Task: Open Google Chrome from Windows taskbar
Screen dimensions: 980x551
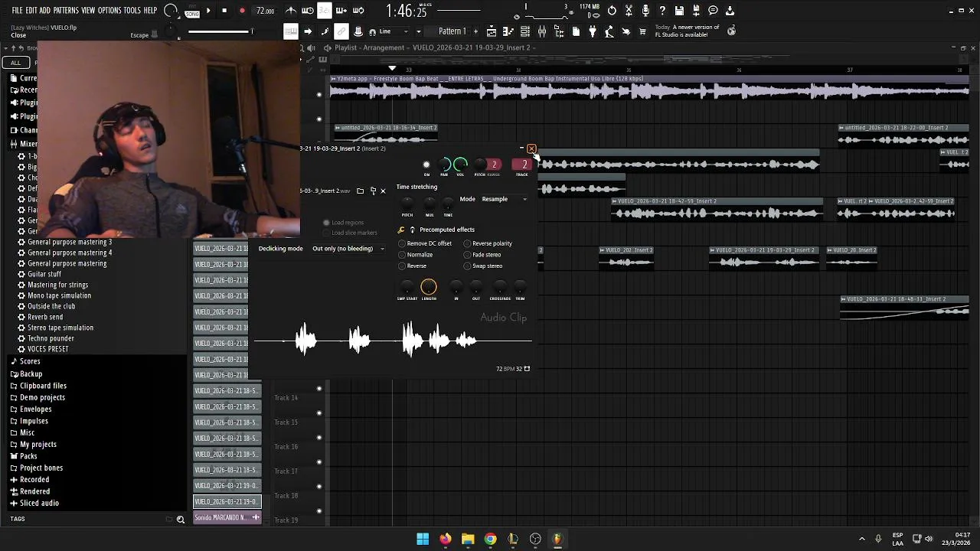Action: pos(490,539)
